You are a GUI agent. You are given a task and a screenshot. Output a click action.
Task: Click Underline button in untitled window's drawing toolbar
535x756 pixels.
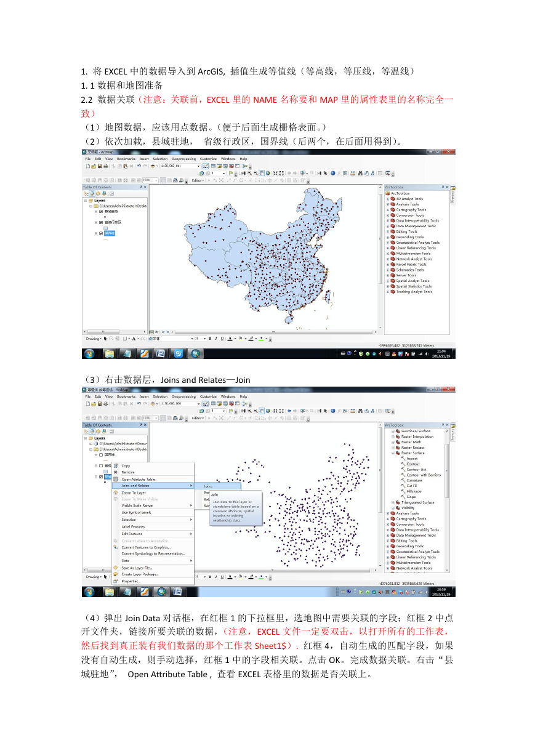[x=221, y=338]
